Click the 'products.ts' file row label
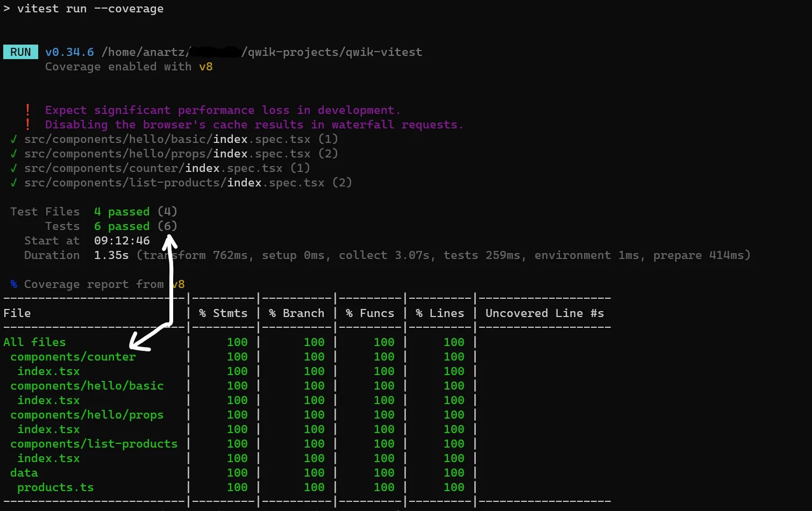The image size is (812, 511). coord(55,487)
